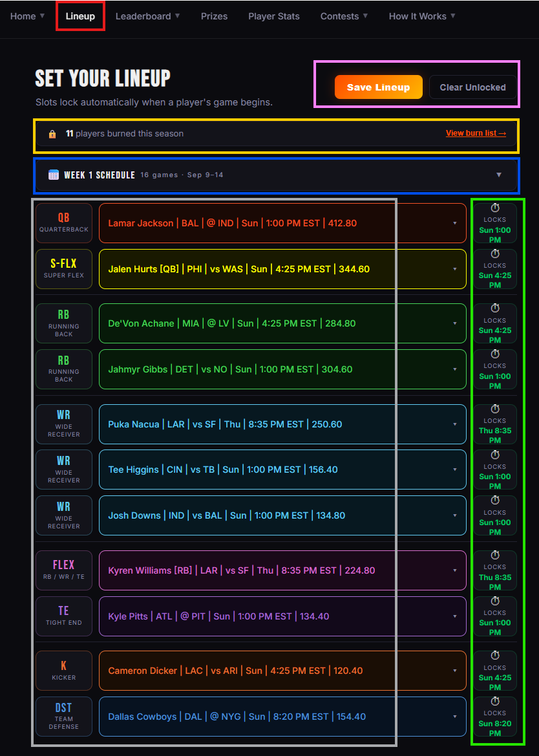Open the Tee Higgins wide receiver dropdown
The height and width of the screenshot is (756, 539).
tap(282, 470)
